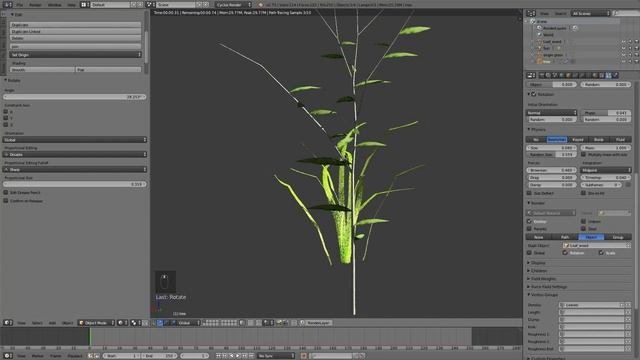Click the Smooth shading button
640x360 pixels.
(42, 70)
